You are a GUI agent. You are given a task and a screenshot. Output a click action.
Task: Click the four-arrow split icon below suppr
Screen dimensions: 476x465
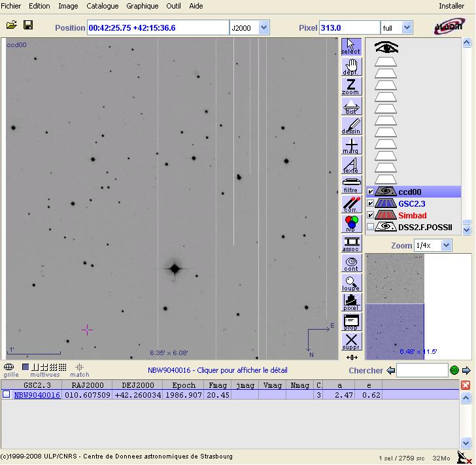(352, 358)
